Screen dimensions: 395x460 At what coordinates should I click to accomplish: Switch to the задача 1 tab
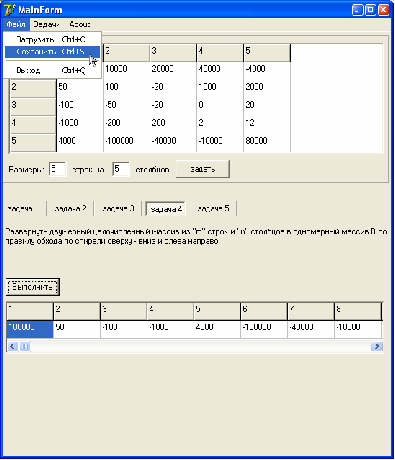point(23,209)
